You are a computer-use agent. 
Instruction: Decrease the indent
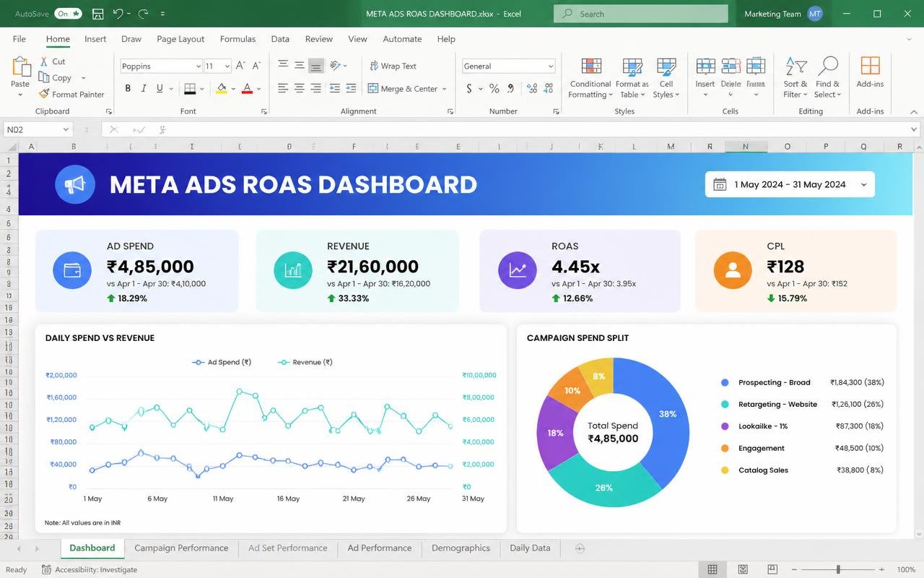tap(334, 88)
